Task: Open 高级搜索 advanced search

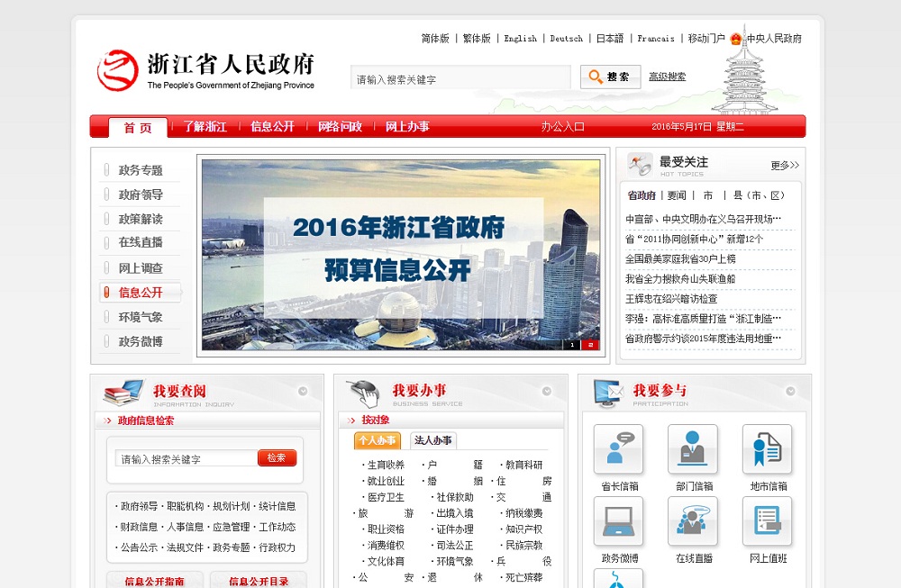Action: (667, 77)
